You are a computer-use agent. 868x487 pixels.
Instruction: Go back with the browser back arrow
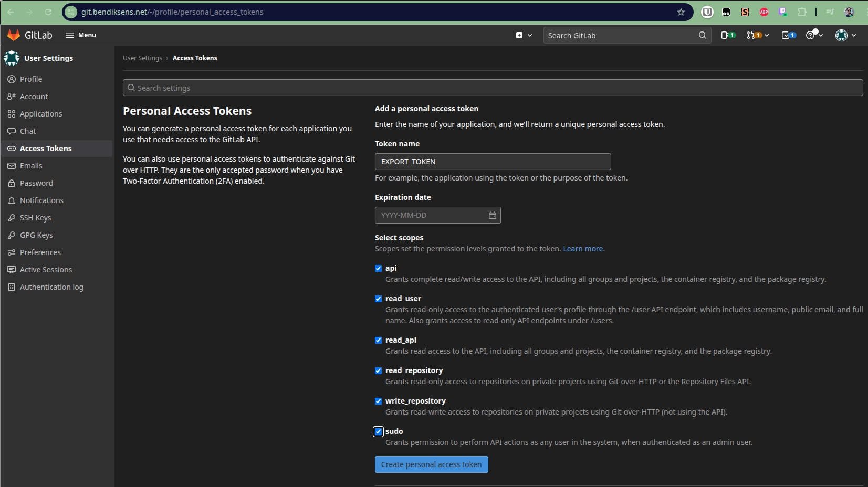coord(11,12)
